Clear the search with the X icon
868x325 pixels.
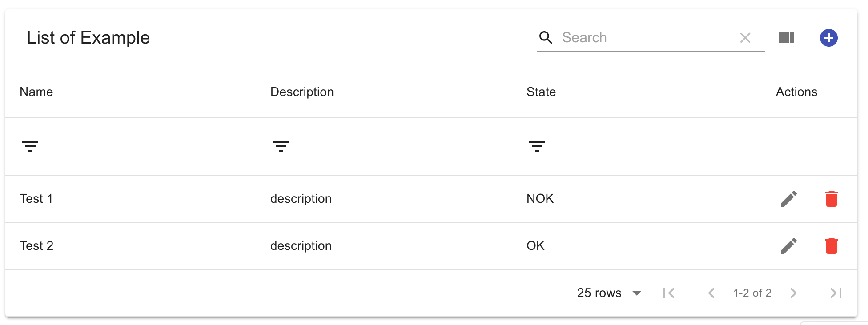tap(745, 38)
